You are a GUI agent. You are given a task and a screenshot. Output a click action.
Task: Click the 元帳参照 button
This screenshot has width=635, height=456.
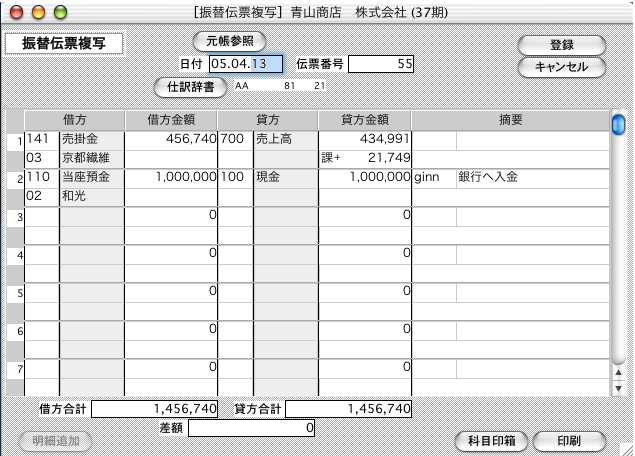(x=229, y=42)
